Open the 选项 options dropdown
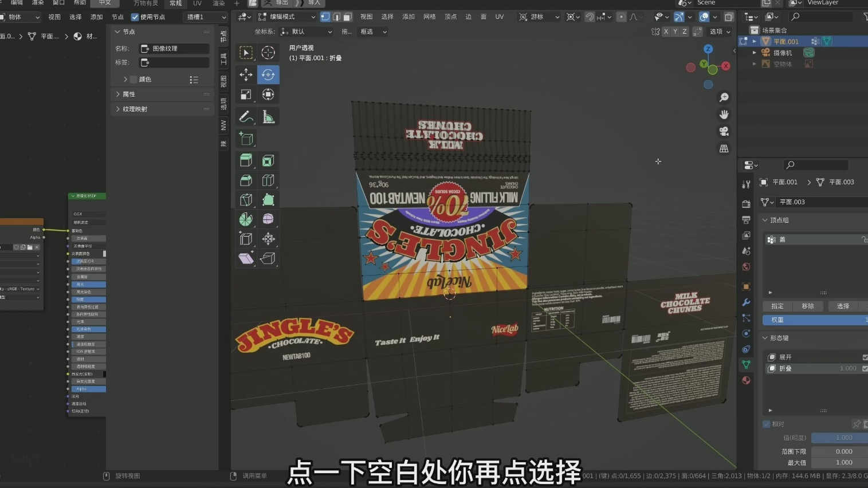The width and height of the screenshot is (868, 488). [x=720, y=32]
